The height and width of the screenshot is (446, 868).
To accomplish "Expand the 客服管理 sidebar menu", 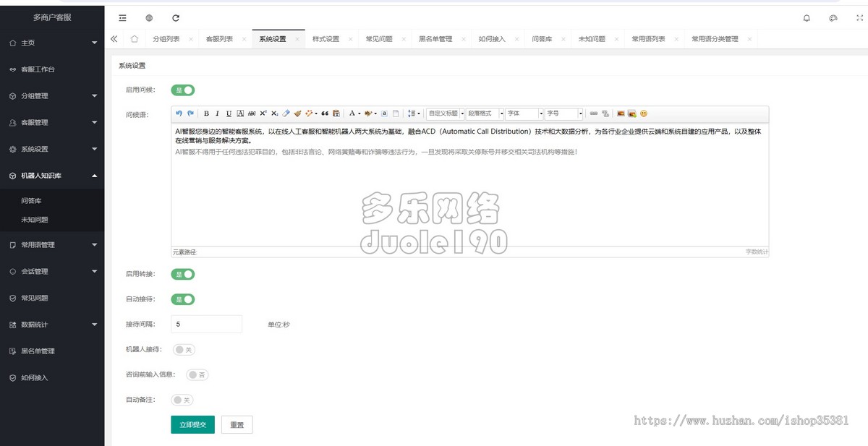I will pyautogui.click(x=52, y=123).
